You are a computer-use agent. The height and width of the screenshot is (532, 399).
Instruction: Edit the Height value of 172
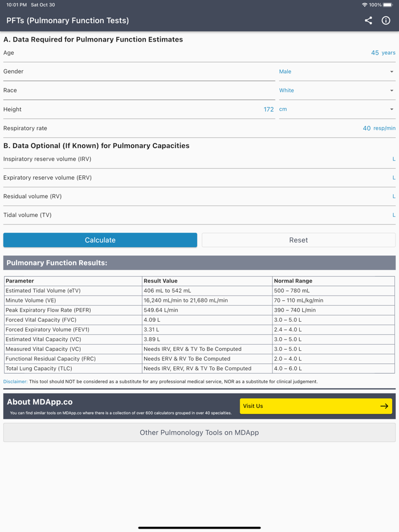(x=268, y=109)
